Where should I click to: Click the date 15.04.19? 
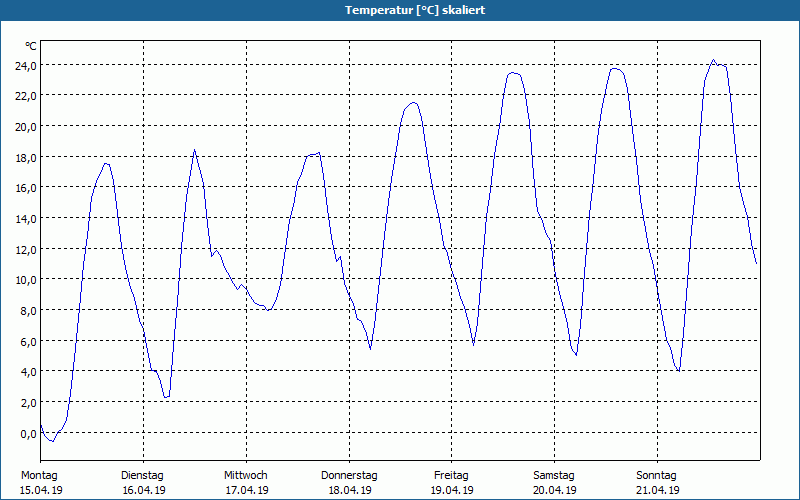tap(41, 490)
